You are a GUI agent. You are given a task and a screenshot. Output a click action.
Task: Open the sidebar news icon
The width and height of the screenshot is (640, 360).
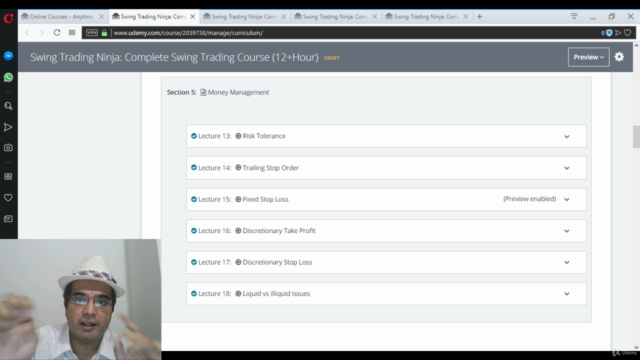tap(8, 219)
